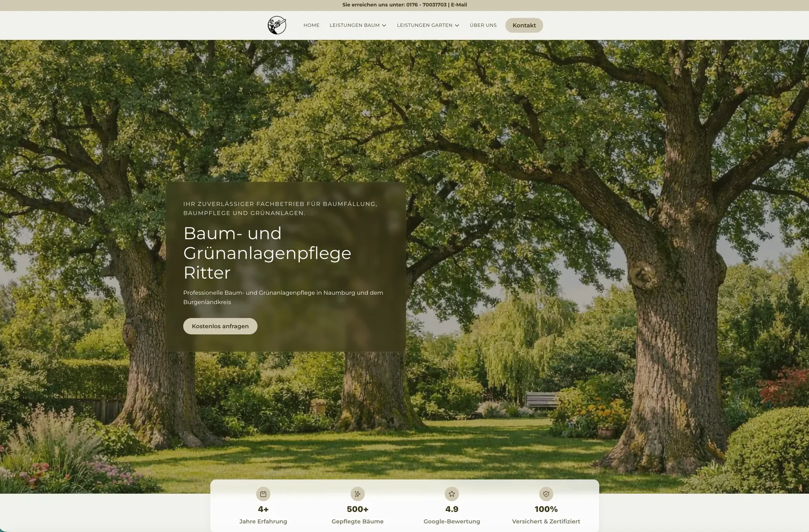Image resolution: width=809 pixels, height=532 pixels.
Task: Click the Kostenlos anfragen button
Action: pos(220,326)
